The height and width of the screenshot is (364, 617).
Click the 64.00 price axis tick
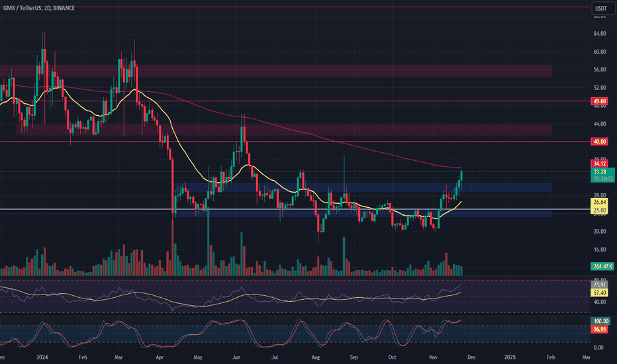pos(599,34)
